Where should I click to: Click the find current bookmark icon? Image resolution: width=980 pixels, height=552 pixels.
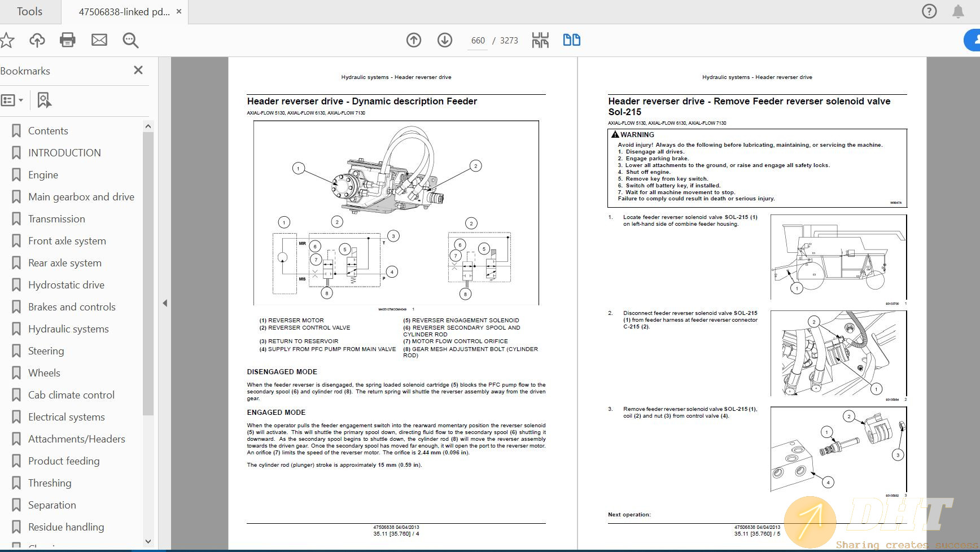point(44,100)
